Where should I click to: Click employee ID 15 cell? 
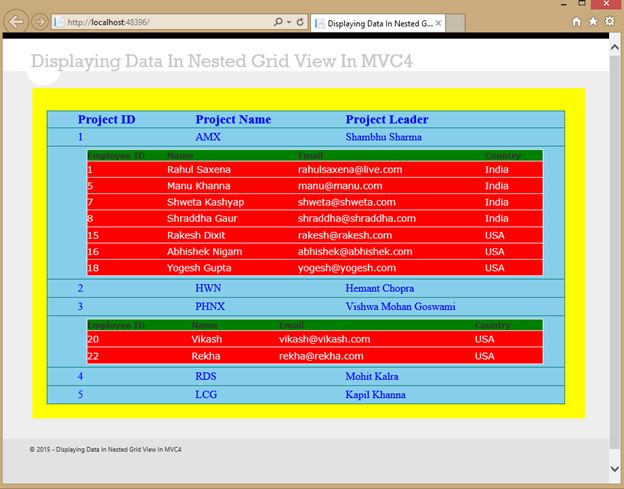pos(93,235)
